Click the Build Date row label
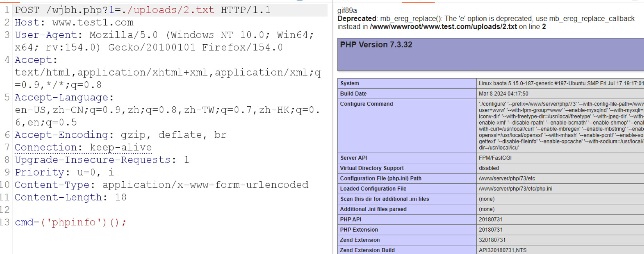This screenshot has height=254, width=644. (x=353, y=94)
